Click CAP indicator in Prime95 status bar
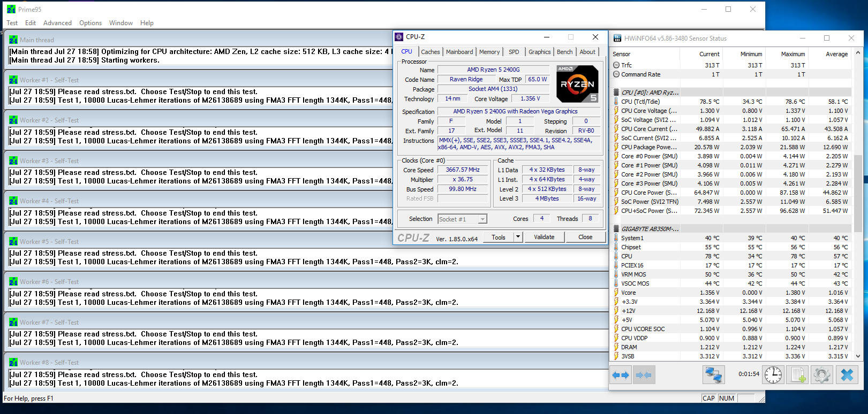The image size is (868, 414). [x=709, y=398]
